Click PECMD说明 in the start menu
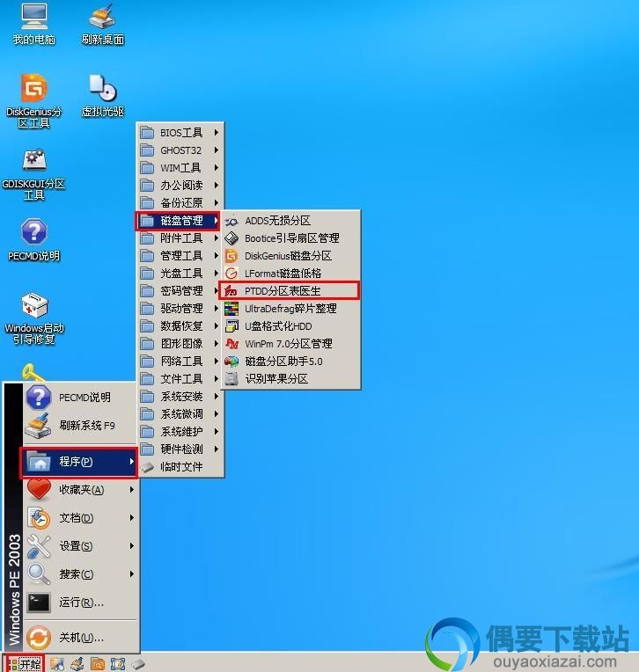Screen dimensions: 639x672 80,398
